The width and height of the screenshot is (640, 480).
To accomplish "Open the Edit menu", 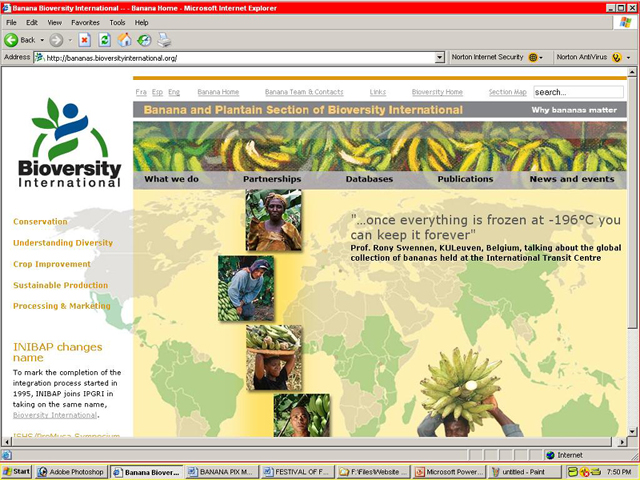I will [x=32, y=22].
